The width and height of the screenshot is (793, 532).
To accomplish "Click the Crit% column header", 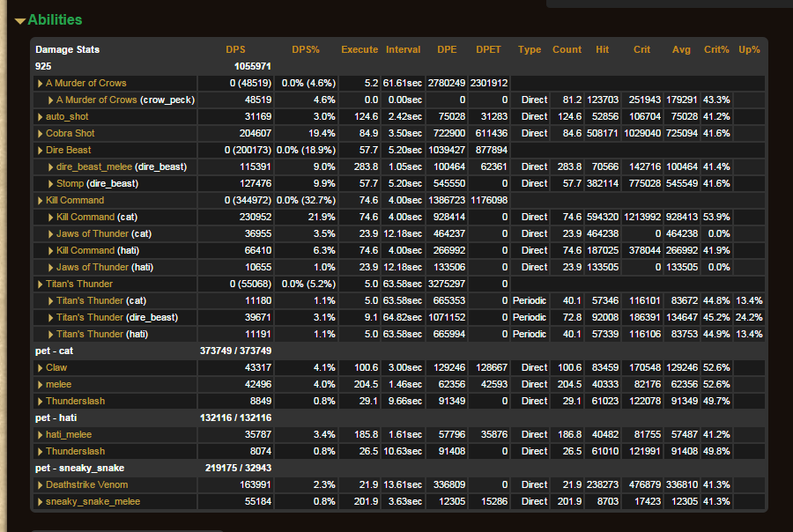I will tap(716, 49).
